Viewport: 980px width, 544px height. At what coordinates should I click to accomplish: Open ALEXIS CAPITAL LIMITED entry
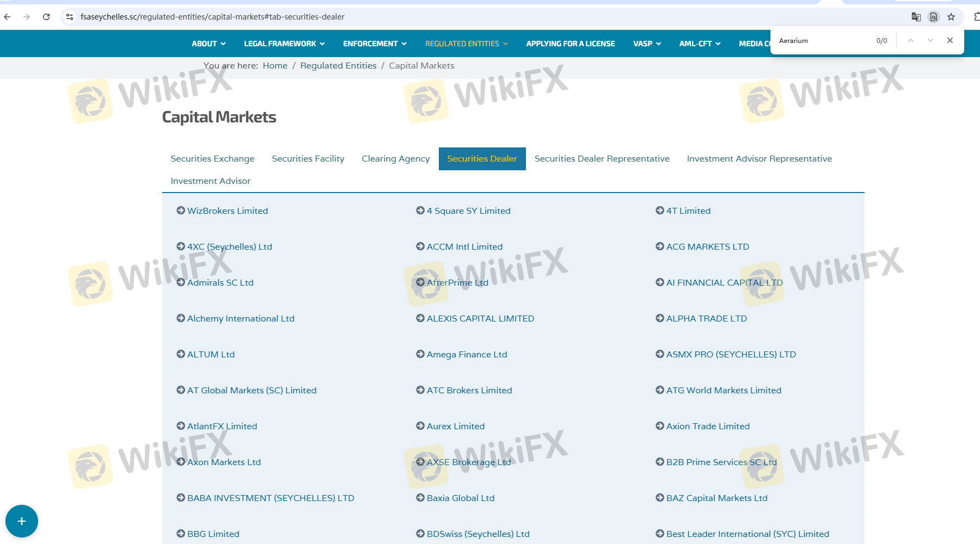click(x=480, y=318)
